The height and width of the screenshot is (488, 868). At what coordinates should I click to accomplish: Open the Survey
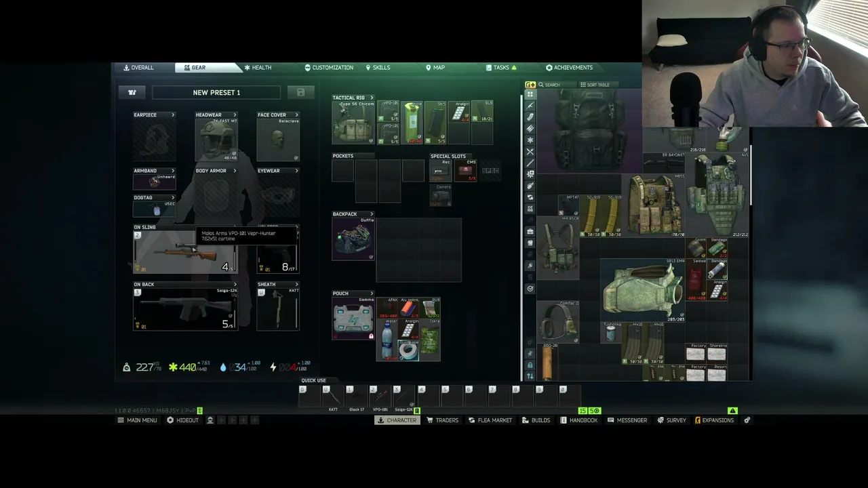click(672, 420)
